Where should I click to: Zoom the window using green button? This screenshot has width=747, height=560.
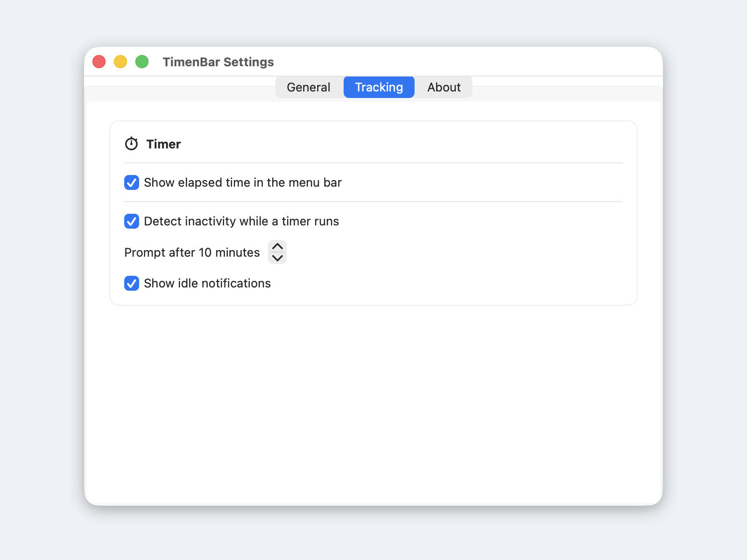(x=142, y=62)
